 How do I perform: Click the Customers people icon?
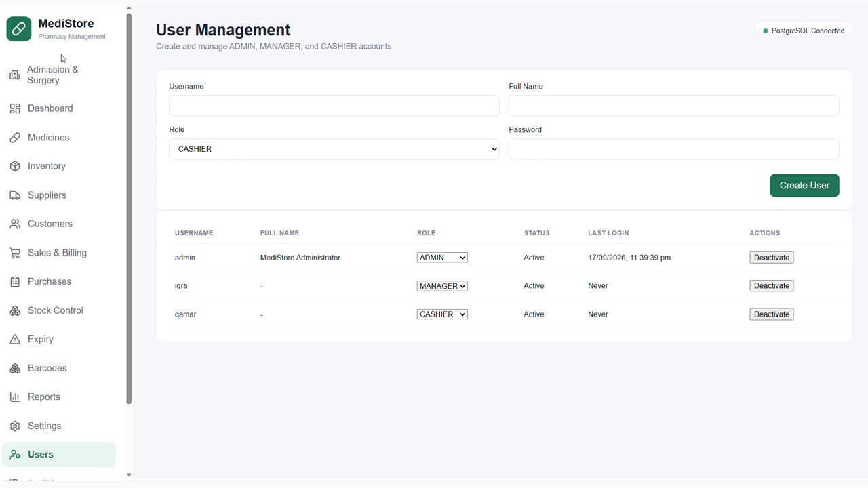pos(15,224)
